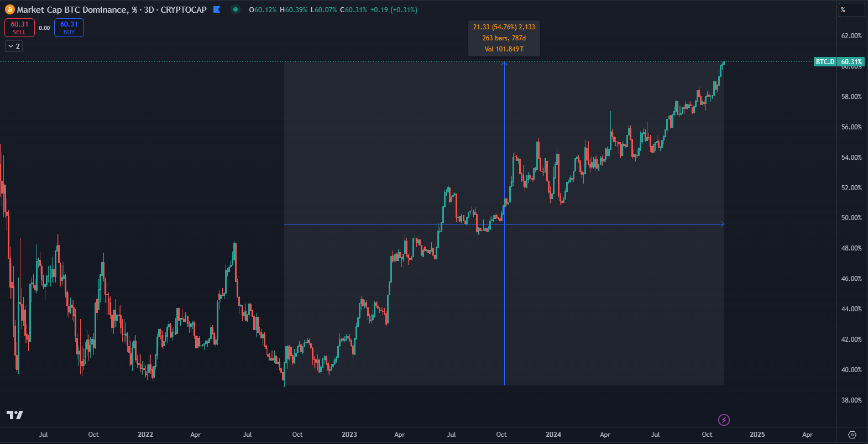Click the horizontal measure arrow tip at right
This screenshot has width=868, height=444.
pyautogui.click(x=722, y=224)
